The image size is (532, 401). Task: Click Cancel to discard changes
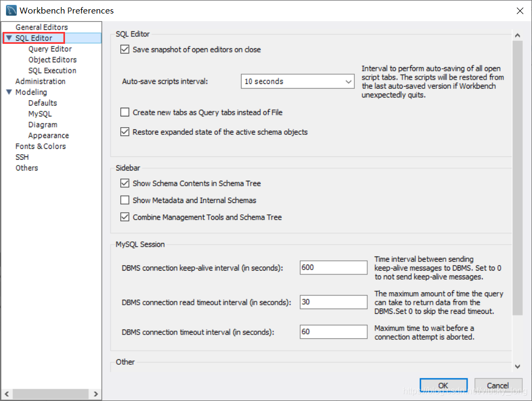[x=498, y=385]
